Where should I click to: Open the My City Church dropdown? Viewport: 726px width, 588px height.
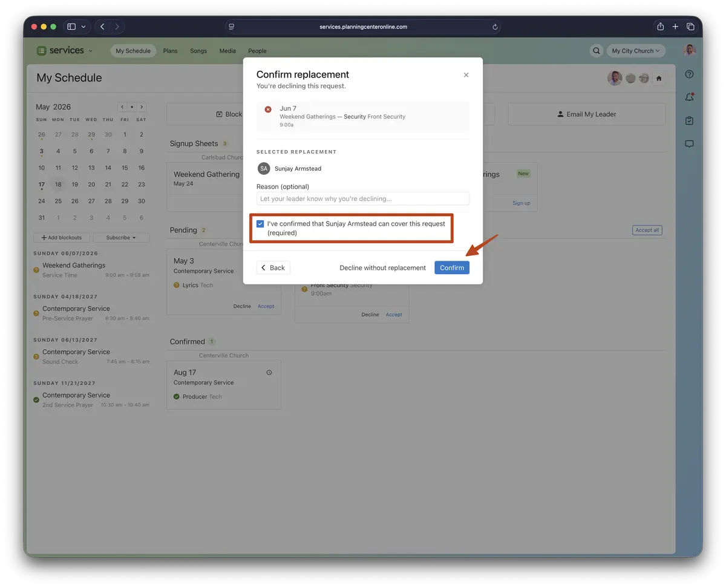click(636, 51)
